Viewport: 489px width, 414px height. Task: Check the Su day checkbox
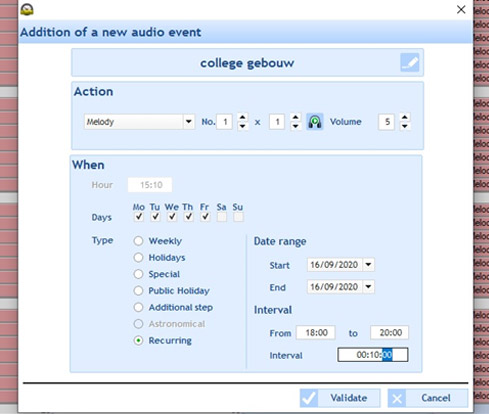click(239, 217)
